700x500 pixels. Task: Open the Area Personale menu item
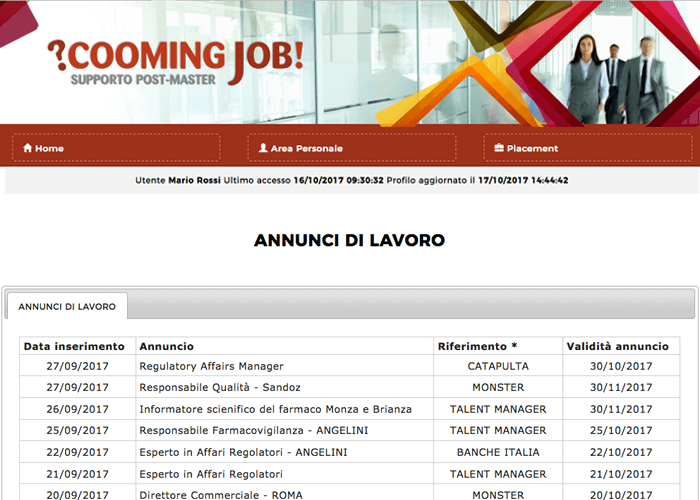[x=352, y=148]
